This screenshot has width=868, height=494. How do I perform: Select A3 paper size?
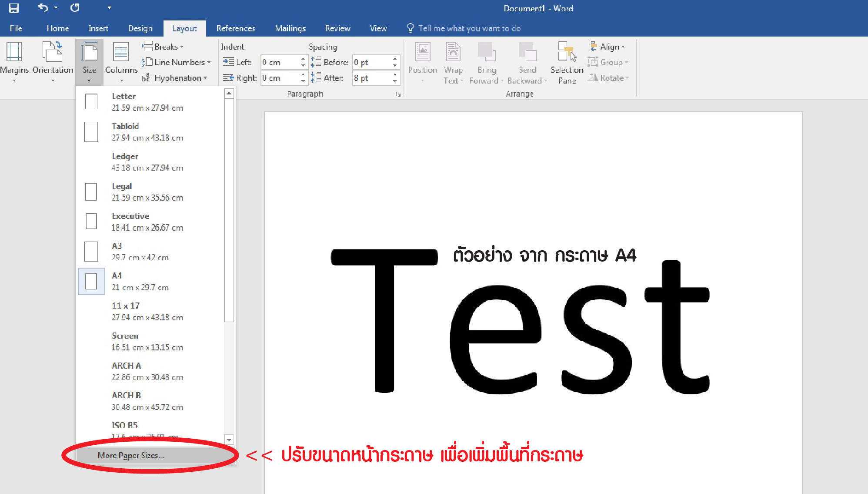click(150, 252)
